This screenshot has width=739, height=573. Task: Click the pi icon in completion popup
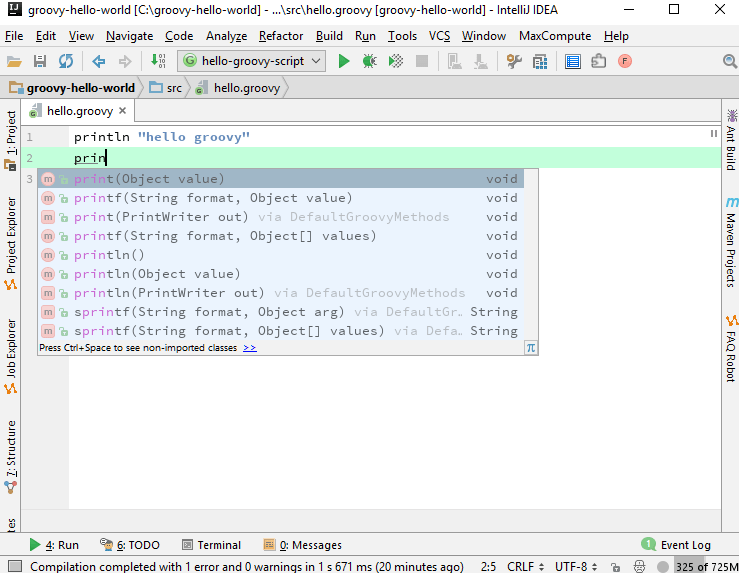(531, 348)
